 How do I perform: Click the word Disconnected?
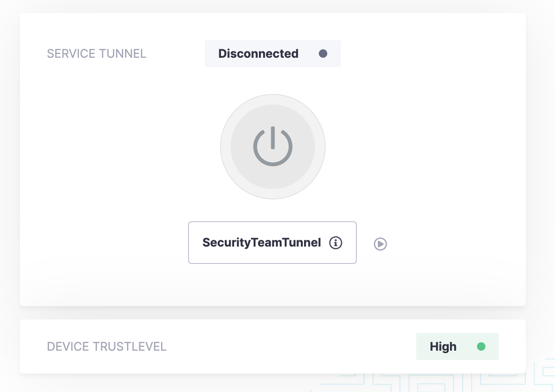coord(258,54)
